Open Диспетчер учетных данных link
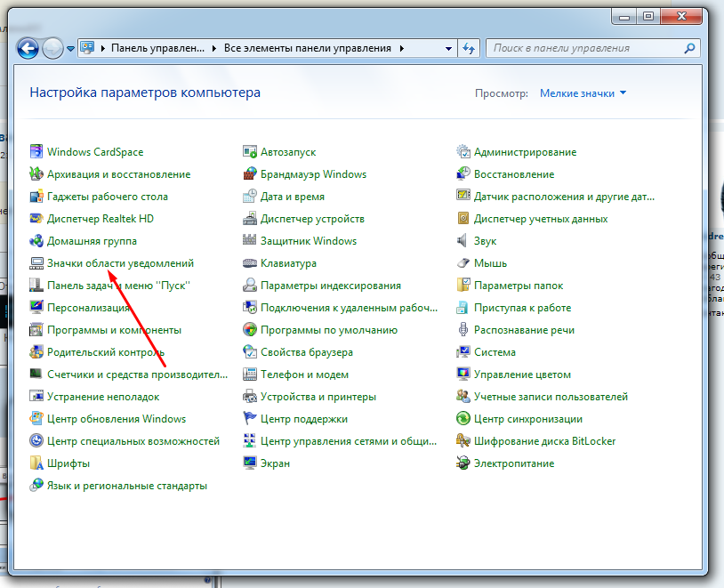This screenshot has height=588, width=724. (x=541, y=219)
